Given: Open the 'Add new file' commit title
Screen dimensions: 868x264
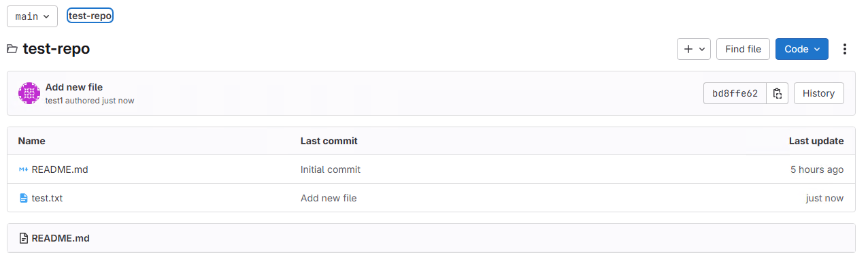Looking at the screenshot, I should (74, 87).
